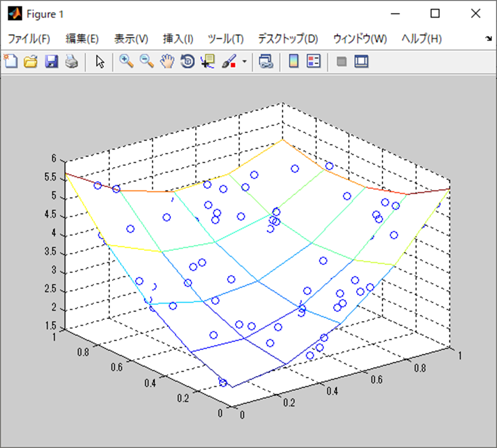Select the Zoom Out tool
This screenshot has height=448, width=497.
pyautogui.click(x=147, y=61)
